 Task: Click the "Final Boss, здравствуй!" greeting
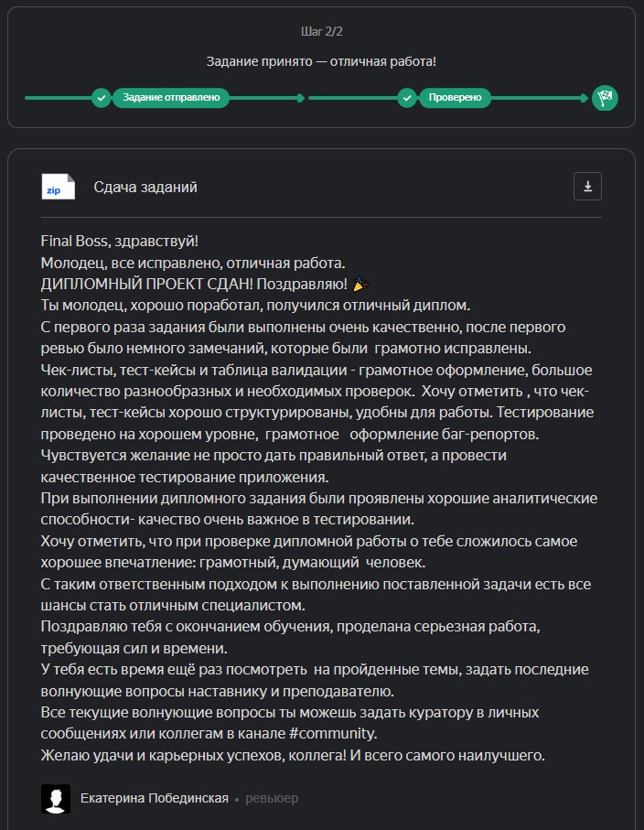[x=120, y=241]
